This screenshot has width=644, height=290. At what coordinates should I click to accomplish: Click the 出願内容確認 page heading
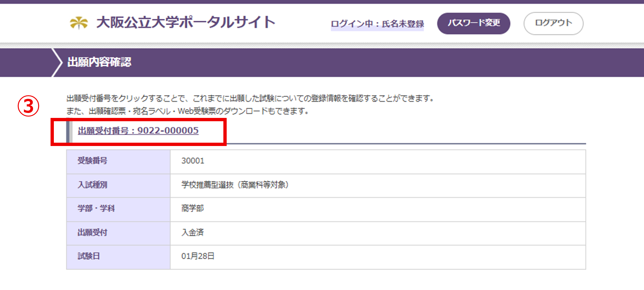[99, 62]
